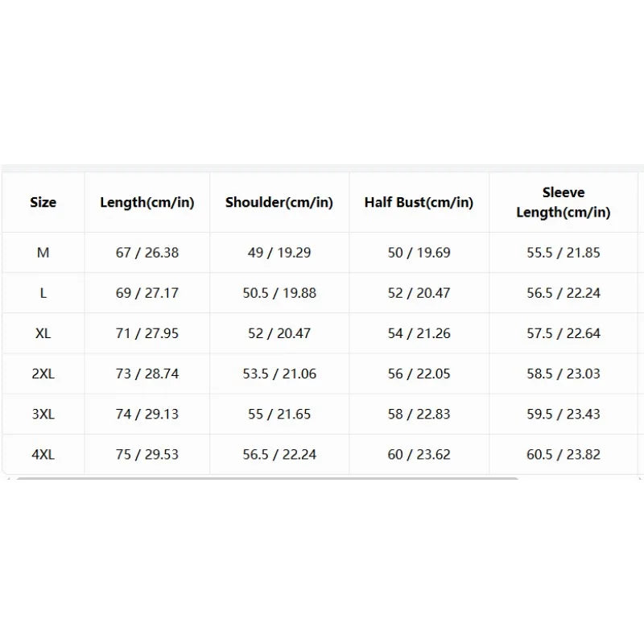The image size is (644, 644).
Task: Click the 56.5 / 22.24 shoulder cell
Action: [x=279, y=454]
